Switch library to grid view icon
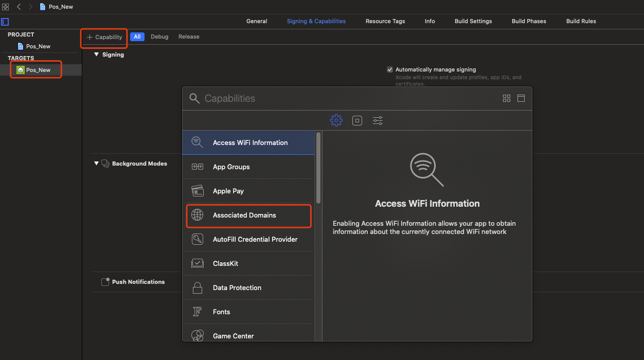The image size is (644, 360). 507,98
